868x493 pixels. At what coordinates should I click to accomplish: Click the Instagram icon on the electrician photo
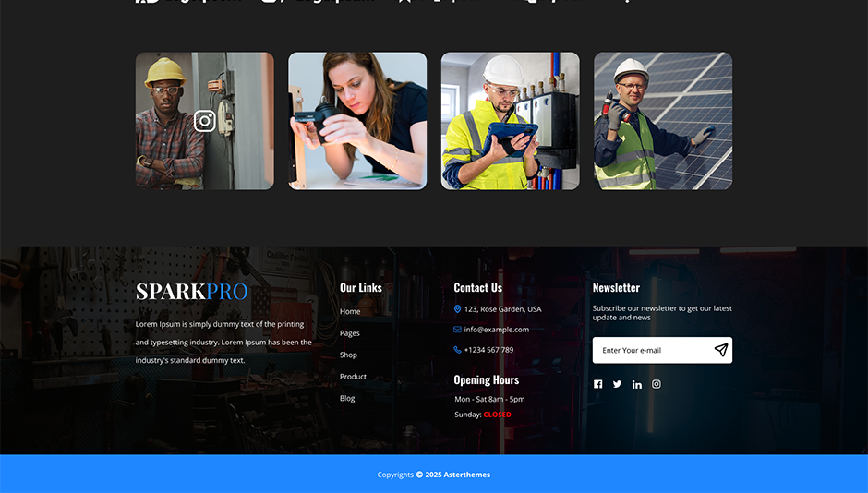point(205,121)
